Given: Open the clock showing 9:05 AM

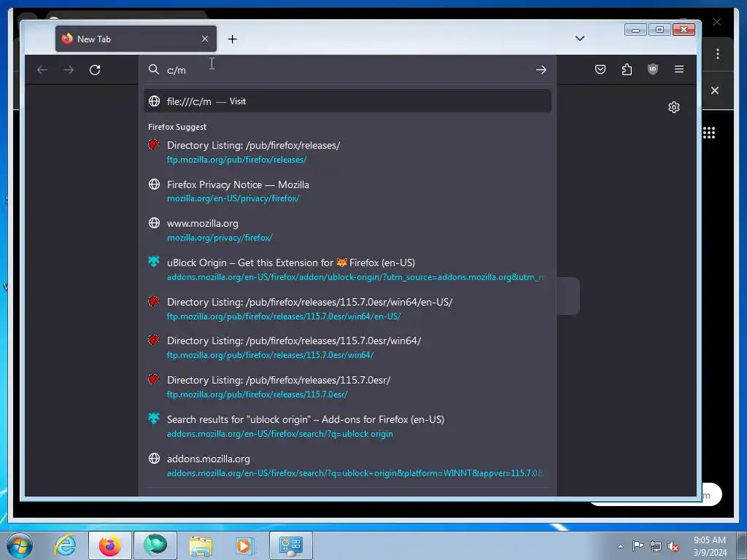Looking at the screenshot, I should (x=709, y=546).
